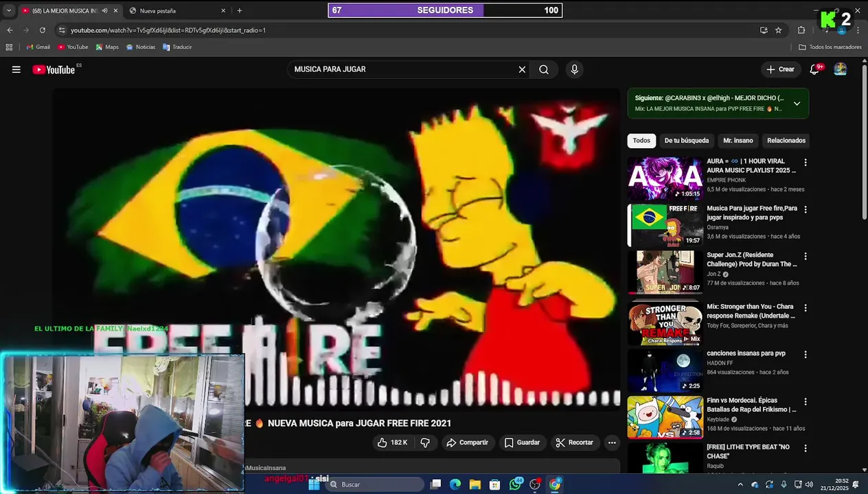The image size is (868, 494).
Task: Bookmark this page with the star icon
Action: [x=779, y=30]
